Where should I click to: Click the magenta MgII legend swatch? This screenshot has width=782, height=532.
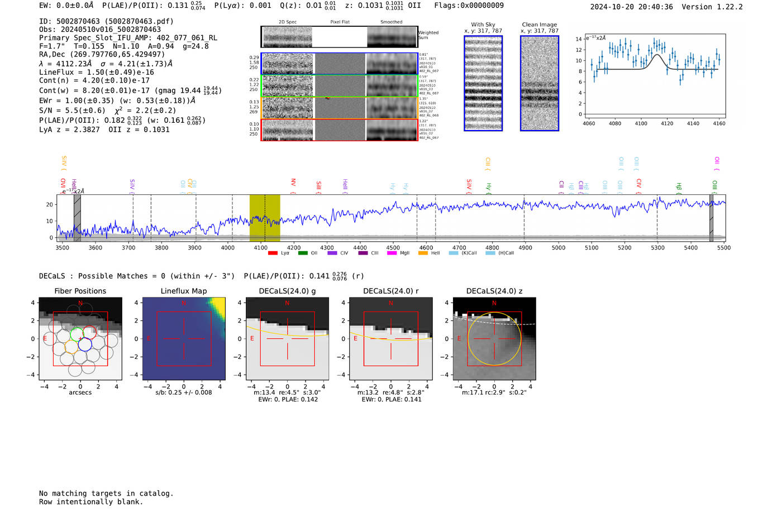392,253
